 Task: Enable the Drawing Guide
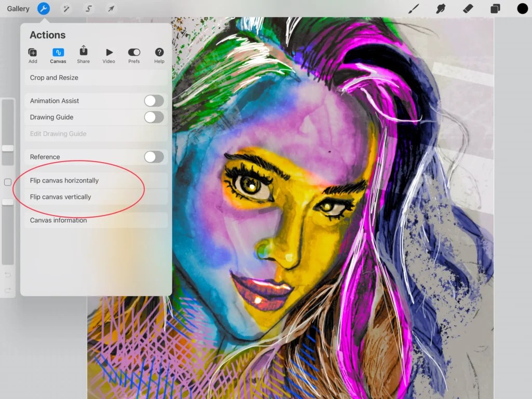coord(154,117)
